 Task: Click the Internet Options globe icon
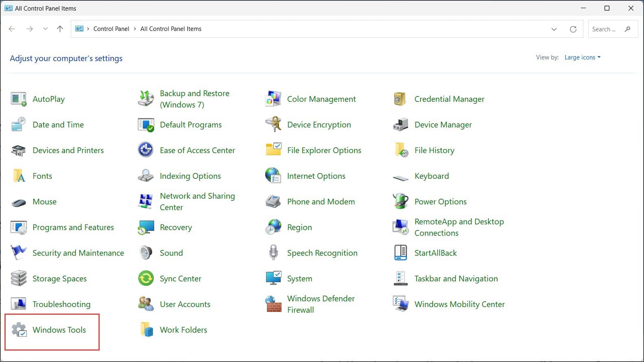(x=273, y=176)
